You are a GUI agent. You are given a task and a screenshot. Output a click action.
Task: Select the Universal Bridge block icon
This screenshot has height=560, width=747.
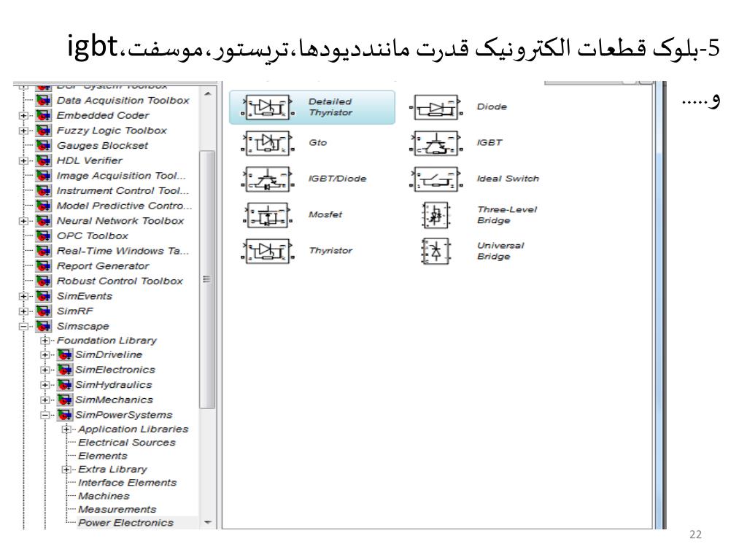tap(436, 251)
